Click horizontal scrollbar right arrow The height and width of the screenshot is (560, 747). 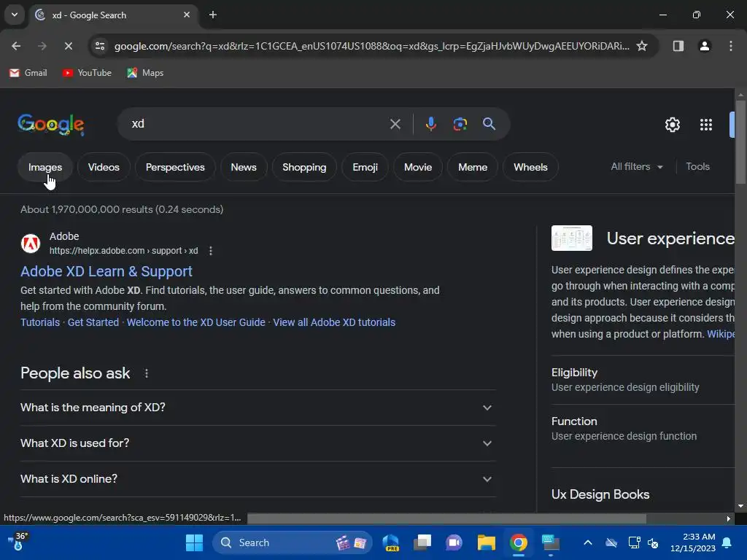(728, 518)
